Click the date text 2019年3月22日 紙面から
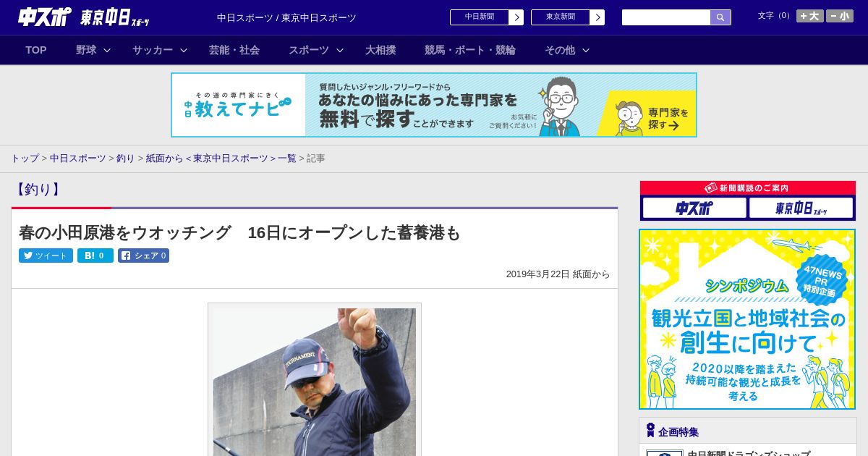This screenshot has height=456, width=868. pos(558,274)
